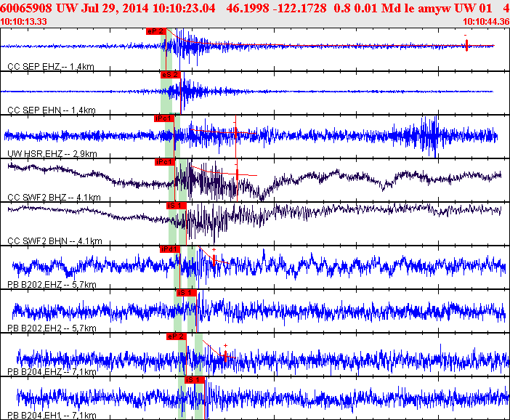Click the iS 1 pick flag on SWF2 BHN
This screenshot has width=510, height=420.
tap(177, 206)
